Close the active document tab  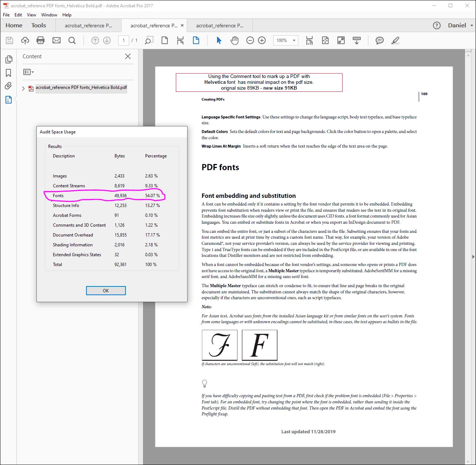click(182, 26)
